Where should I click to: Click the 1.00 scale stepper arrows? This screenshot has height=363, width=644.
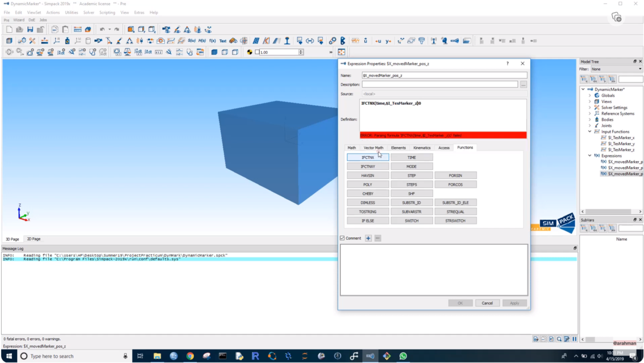coord(301,52)
